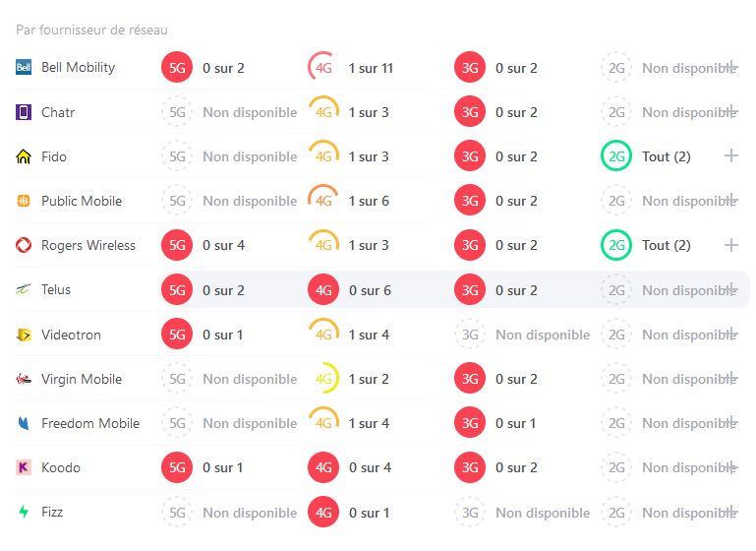Expand Rogers Wireless row plus sign
Screen dimensions: 756x551
click(x=730, y=245)
